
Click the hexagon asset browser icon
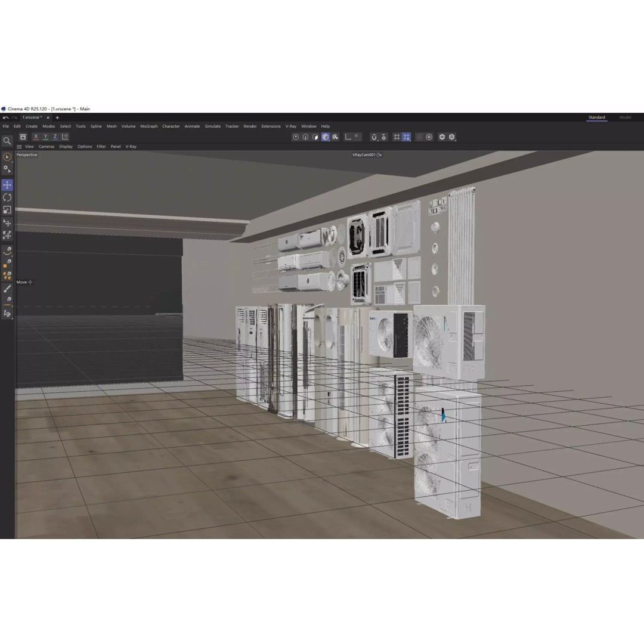[442, 137]
